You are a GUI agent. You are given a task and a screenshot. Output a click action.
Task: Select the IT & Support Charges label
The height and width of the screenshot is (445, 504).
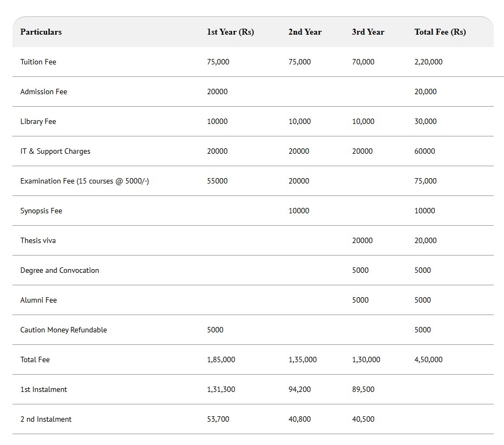(55, 151)
